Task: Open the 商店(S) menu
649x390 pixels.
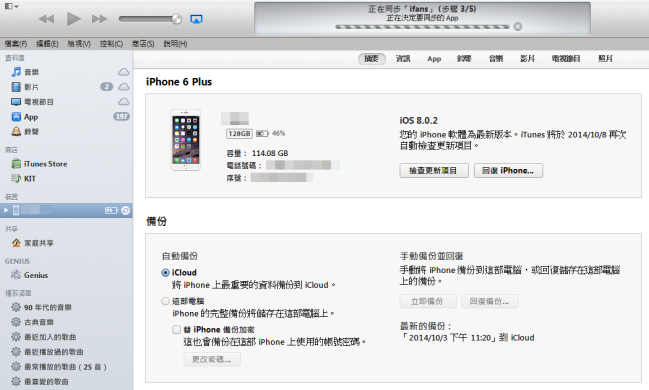Action: click(143, 43)
